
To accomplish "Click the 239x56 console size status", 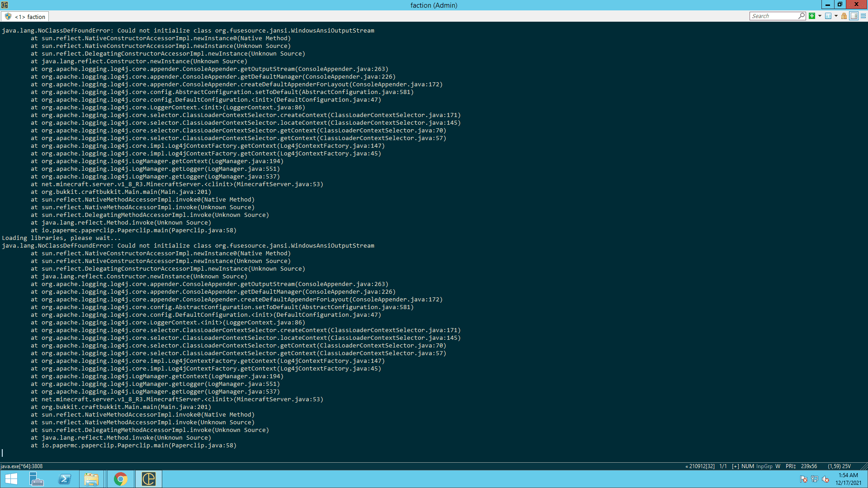I will pyautogui.click(x=809, y=466).
